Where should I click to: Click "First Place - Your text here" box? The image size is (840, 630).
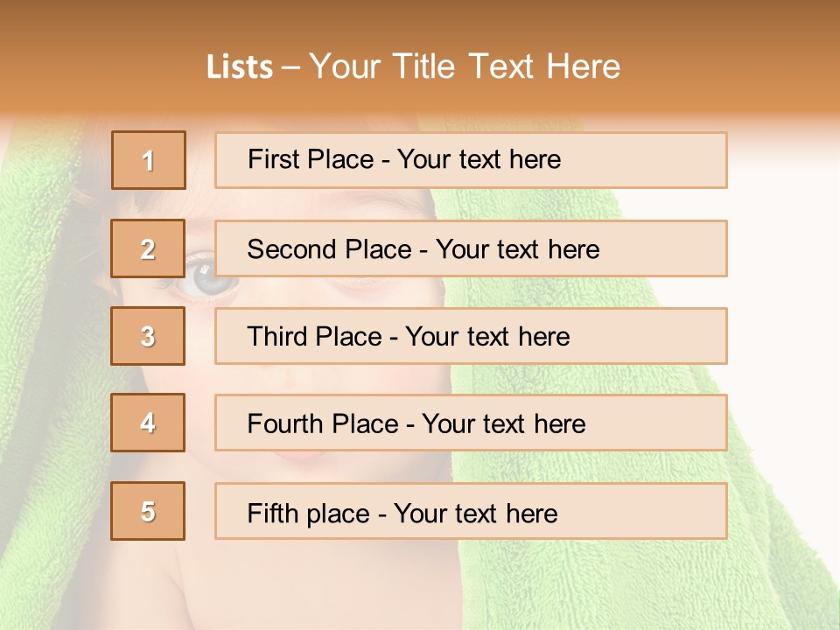[x=471, y=160]
